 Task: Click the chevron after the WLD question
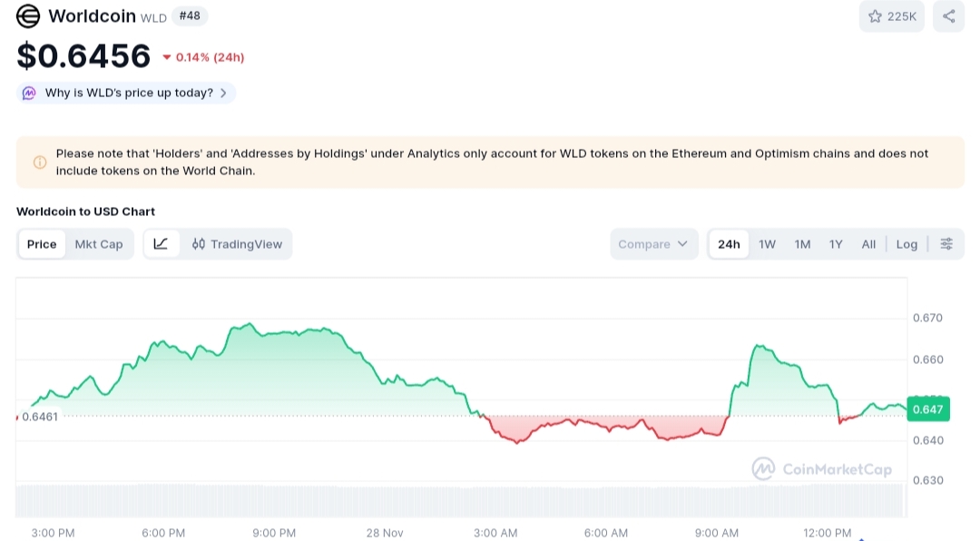[x=223, y=93]
